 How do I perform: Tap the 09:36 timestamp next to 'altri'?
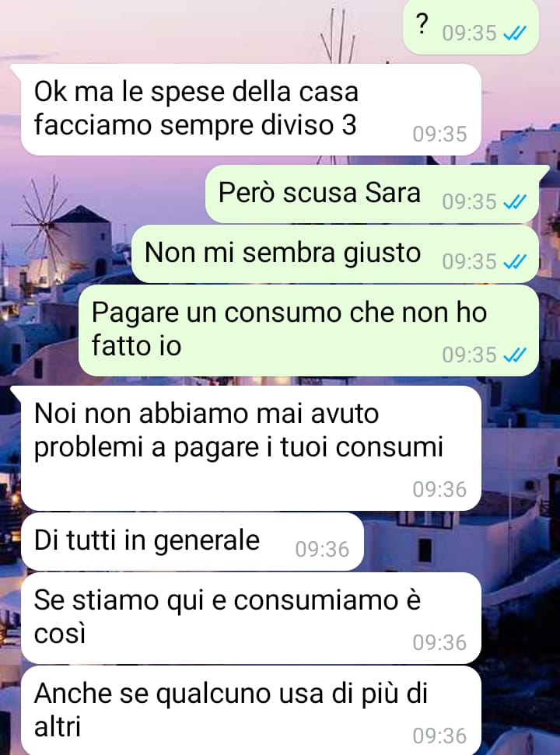click(439, 736)
